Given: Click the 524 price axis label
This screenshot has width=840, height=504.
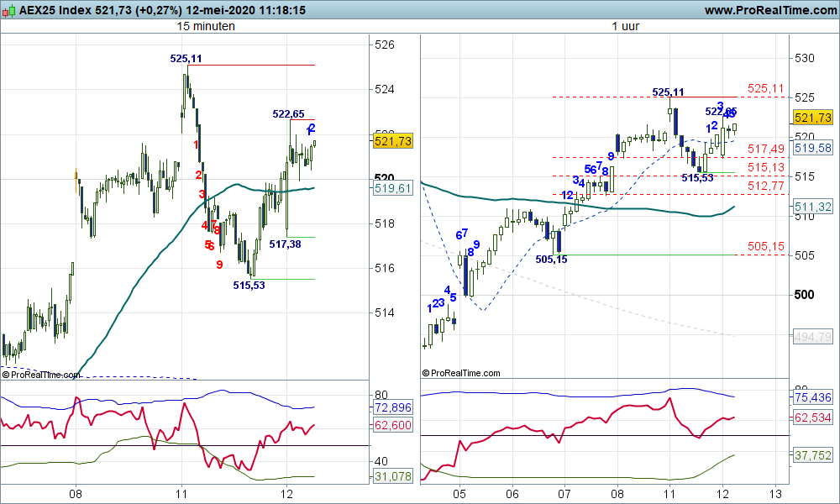Looking at the screenshot, I should (x=385, y=89).
